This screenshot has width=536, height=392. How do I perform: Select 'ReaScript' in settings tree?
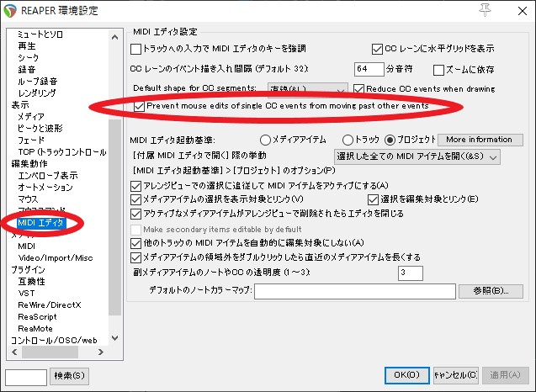[37, 317]
